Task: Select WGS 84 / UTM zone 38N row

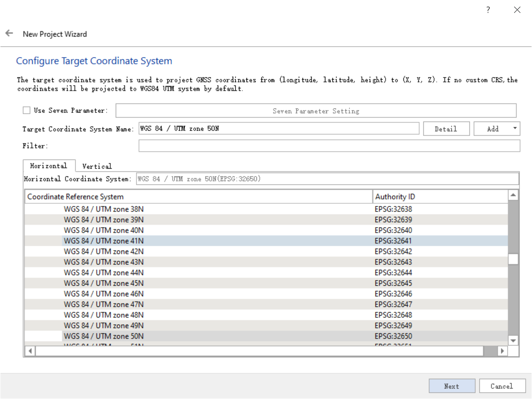Action: (266, 209)
